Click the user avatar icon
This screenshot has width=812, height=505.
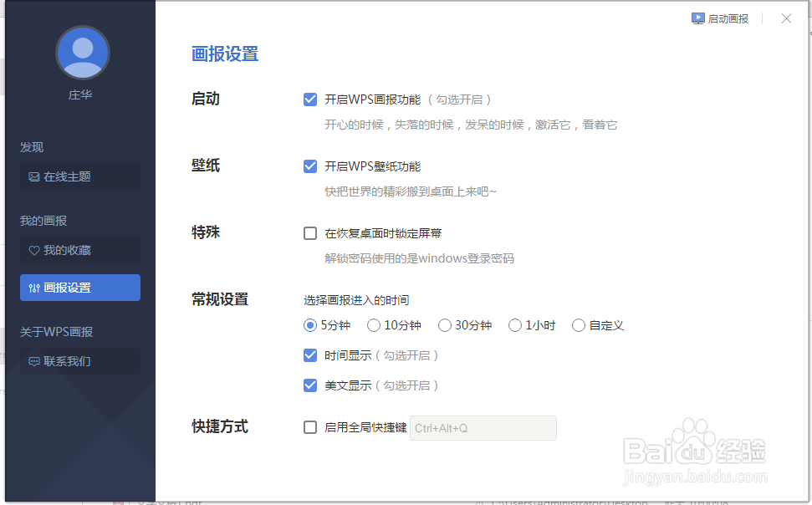tap(82, 53)
